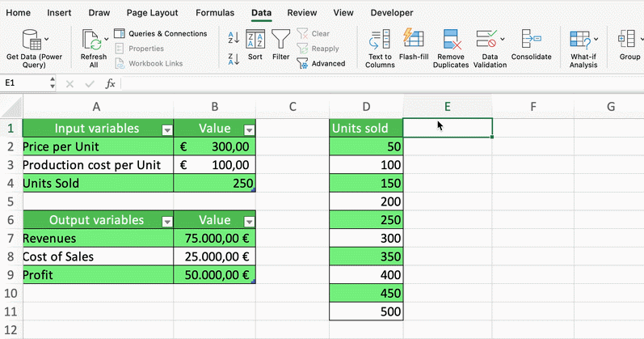
Task: Expand the Output variables filter dropdown
Action: (x=166, y=221)
